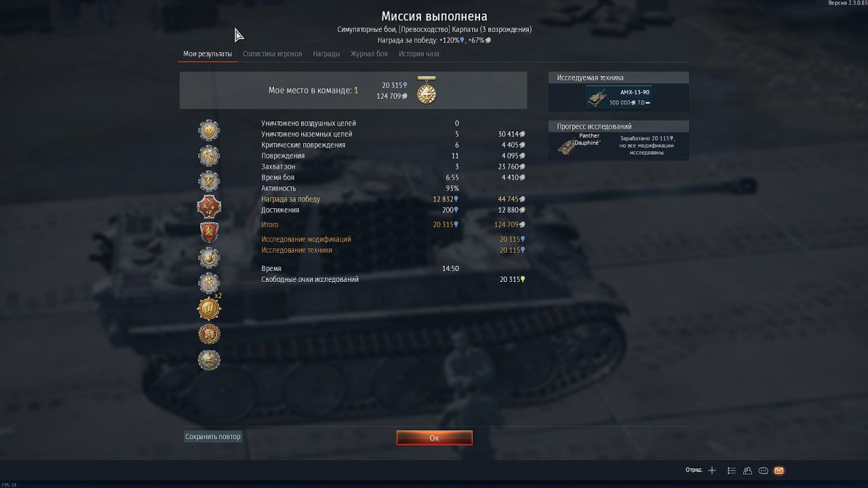Open the Журнал боя tab
Screen dimensions: 868x488
(x=369, y=54)
